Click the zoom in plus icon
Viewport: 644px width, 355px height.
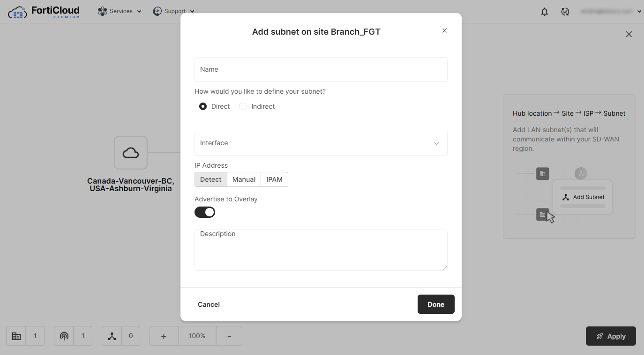click(163, 336)
